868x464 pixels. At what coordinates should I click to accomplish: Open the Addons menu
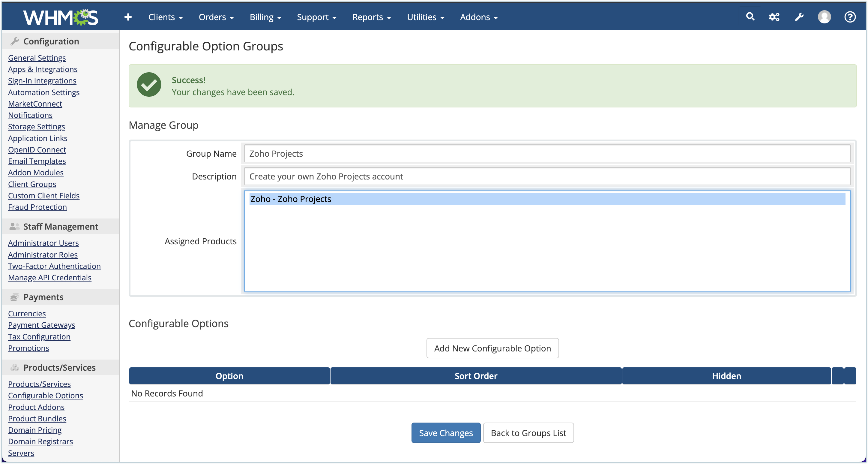(x=478, y=17)
